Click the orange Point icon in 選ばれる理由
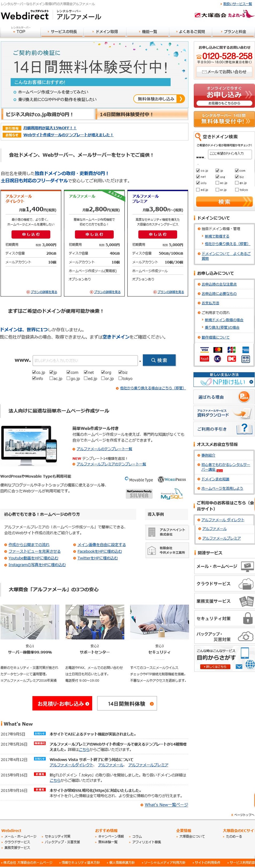 click(x=244, y=397)
